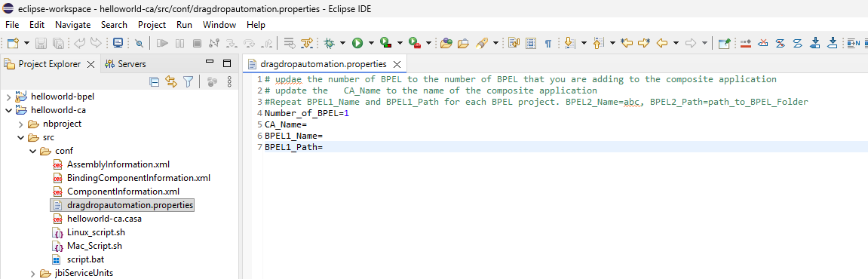Screen dimensions: 868x279
Task: Click the Debug bug icon
Action: pos(330,43)
